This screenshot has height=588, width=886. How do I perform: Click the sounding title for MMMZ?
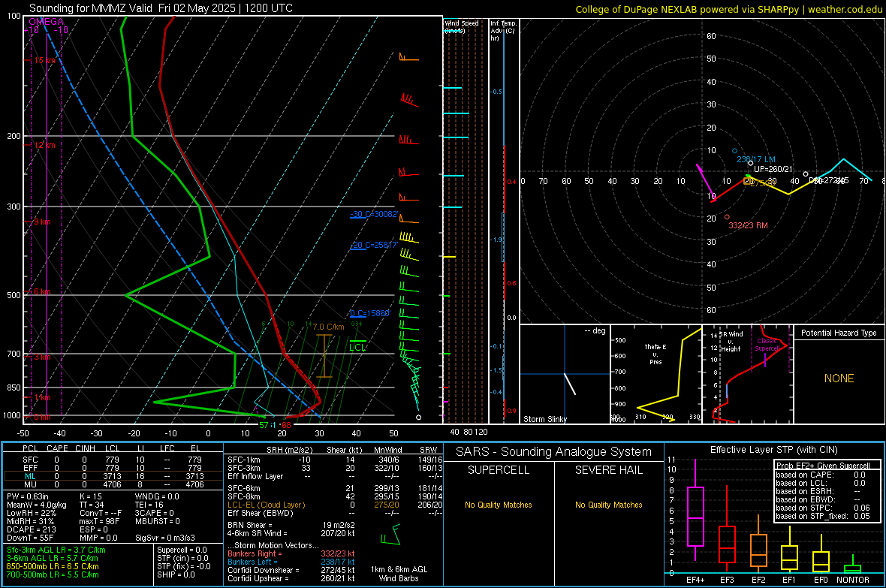(x=161, y=8)
